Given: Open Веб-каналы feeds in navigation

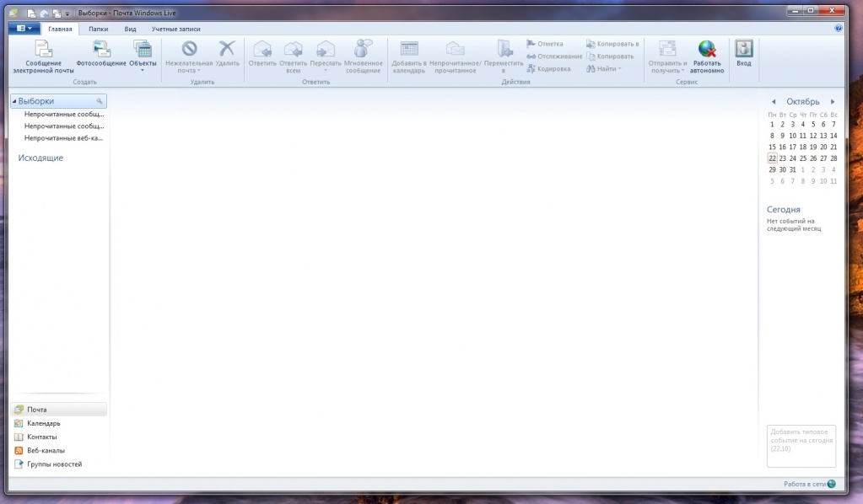Looking at the screenshot, I should [x=45, y=450].
